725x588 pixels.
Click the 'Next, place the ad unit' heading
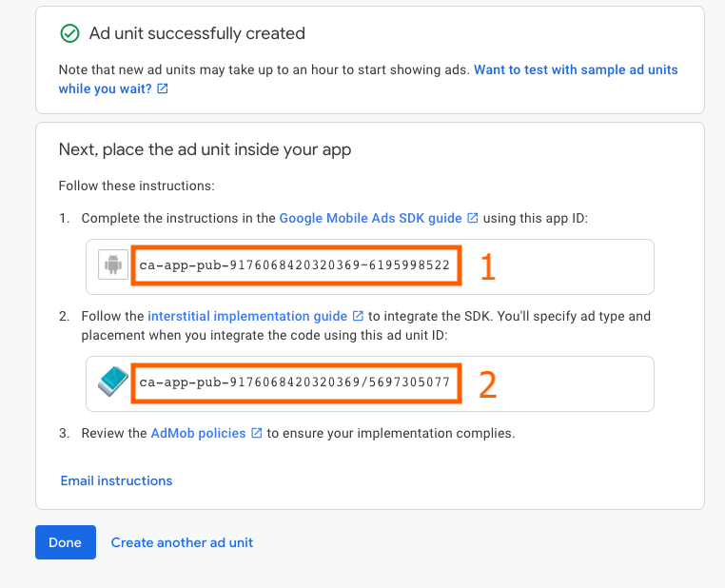(x=205, y=149)
